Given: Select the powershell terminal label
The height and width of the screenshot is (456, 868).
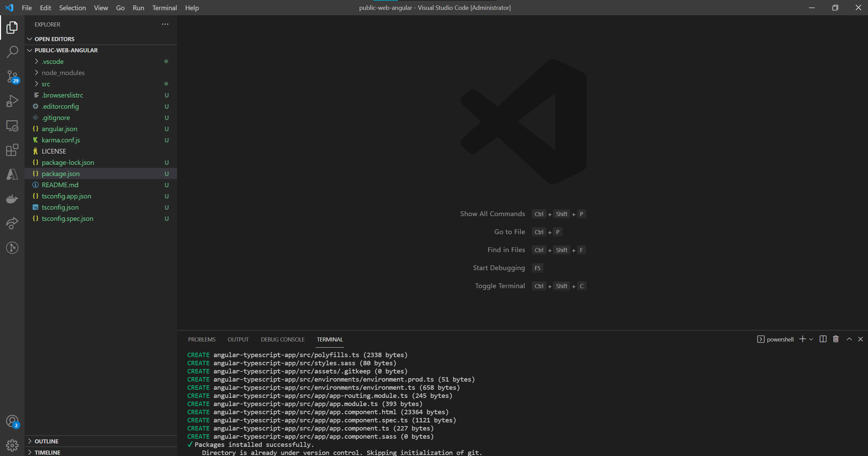Looking at the screenshot, I should (776, 339).
